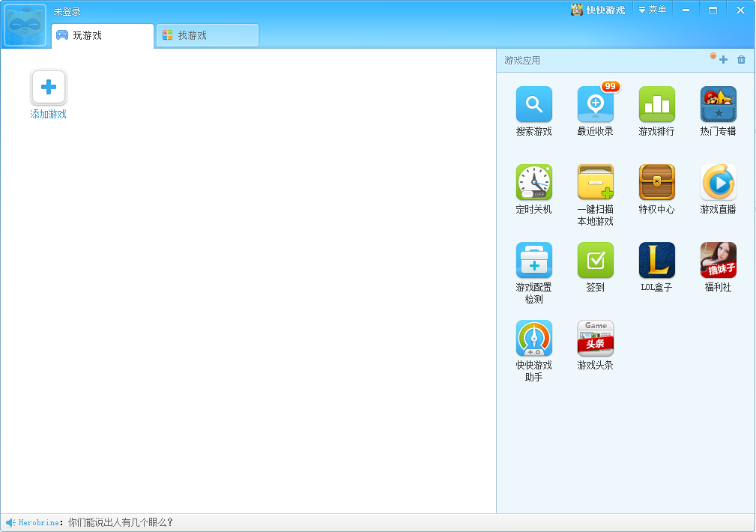Open the 游戏排行 ranking icon
Screen dimensions: 756x532
(x=656, y=104)
